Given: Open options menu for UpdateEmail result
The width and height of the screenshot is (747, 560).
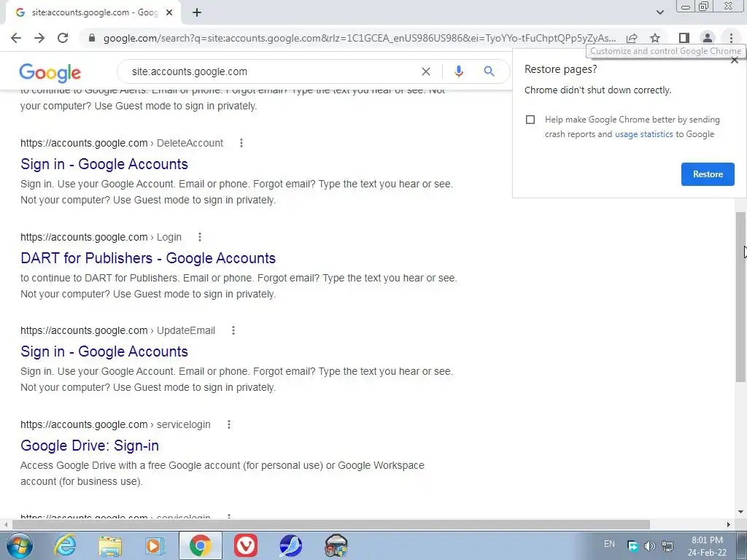Looking at the screenshot, I should pos(233,330).
